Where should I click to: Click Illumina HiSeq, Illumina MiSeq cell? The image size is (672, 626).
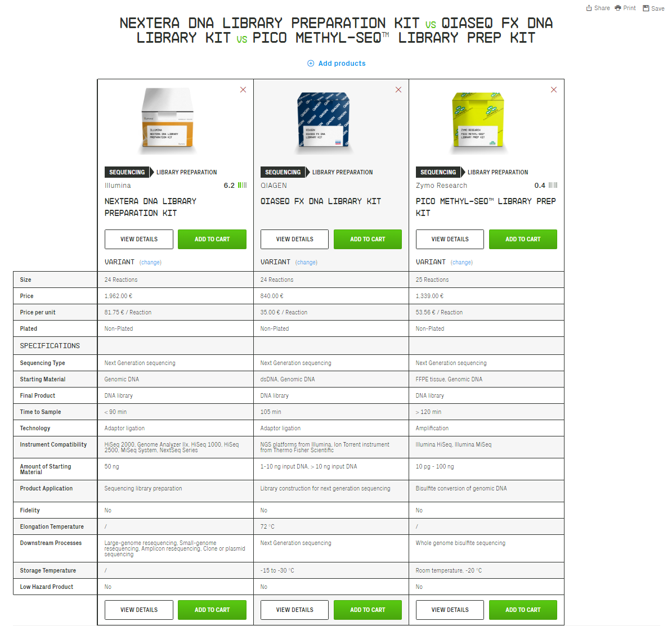coord(486,448)
